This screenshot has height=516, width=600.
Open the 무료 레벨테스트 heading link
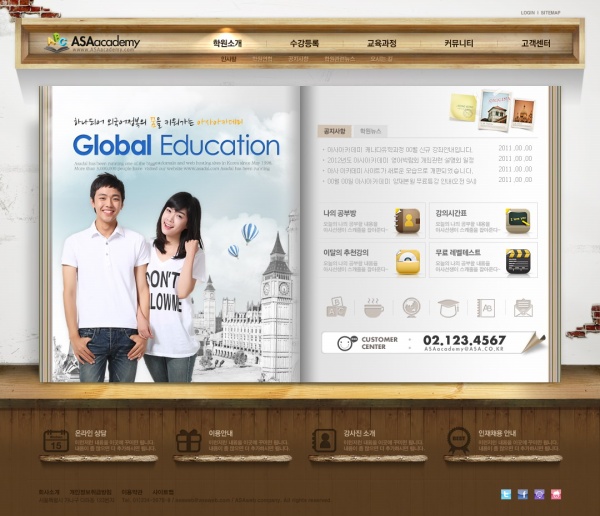[x=458, y=253]
